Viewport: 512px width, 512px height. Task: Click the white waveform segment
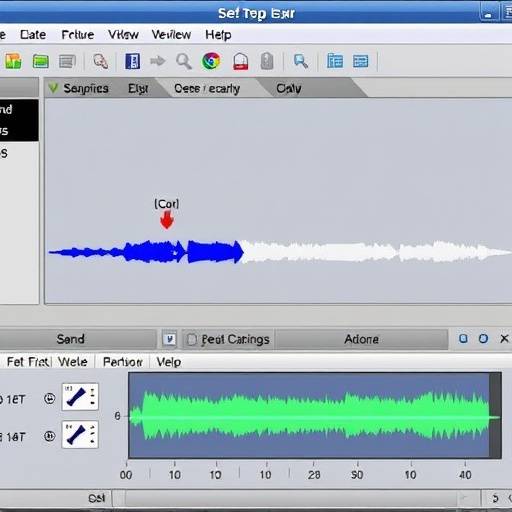377,252
